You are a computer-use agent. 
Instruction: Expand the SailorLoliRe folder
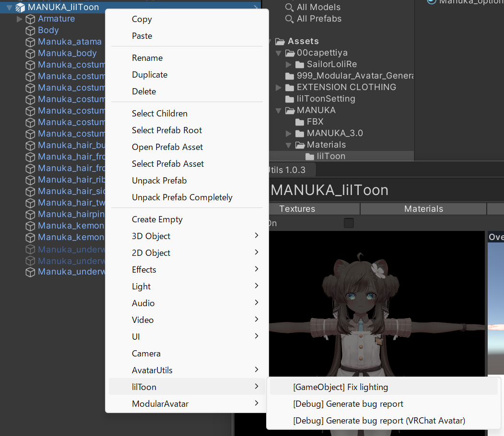288,65
